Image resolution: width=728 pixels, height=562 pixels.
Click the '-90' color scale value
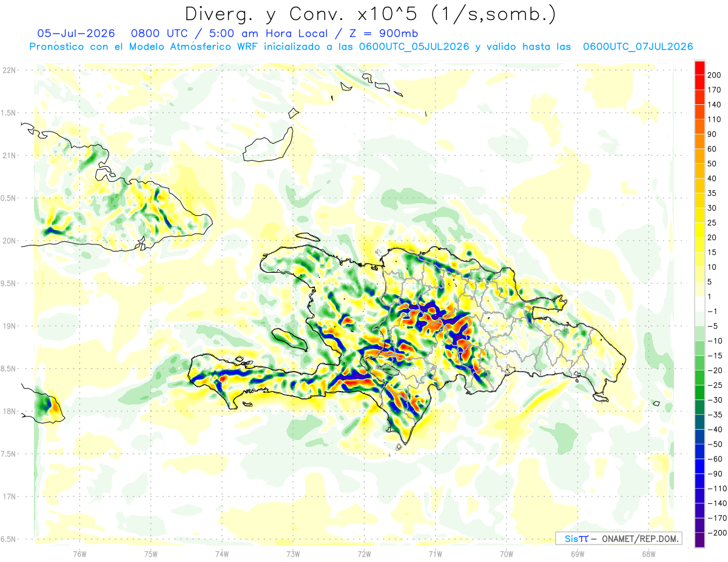click(x=716, y=473)
